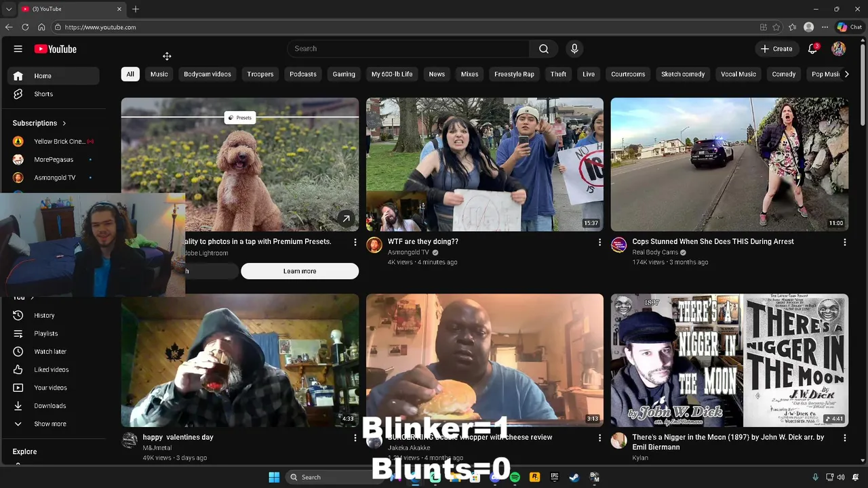868x488 pixels.
Task: Play the happy valentines day thumbnail
Action: pos(240,361)
